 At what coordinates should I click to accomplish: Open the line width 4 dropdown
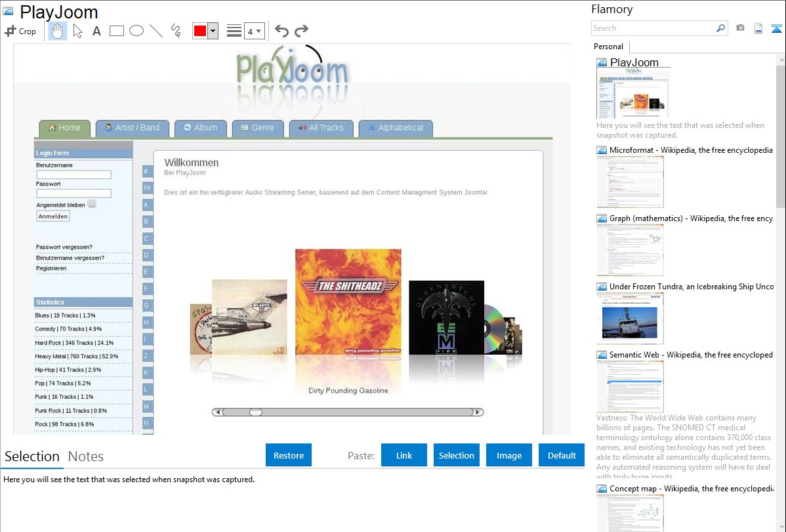(254, 31)
